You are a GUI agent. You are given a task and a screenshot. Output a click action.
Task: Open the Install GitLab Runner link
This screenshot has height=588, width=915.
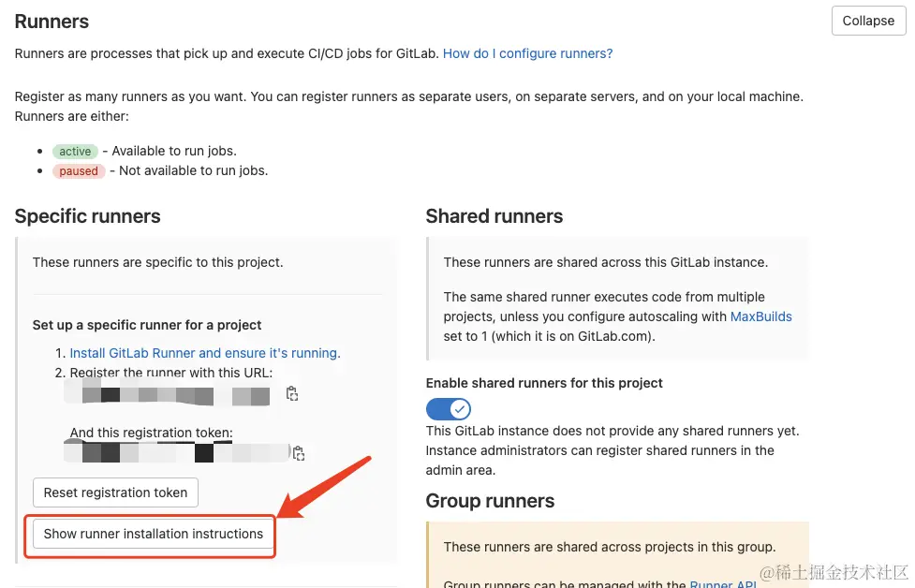205,353
